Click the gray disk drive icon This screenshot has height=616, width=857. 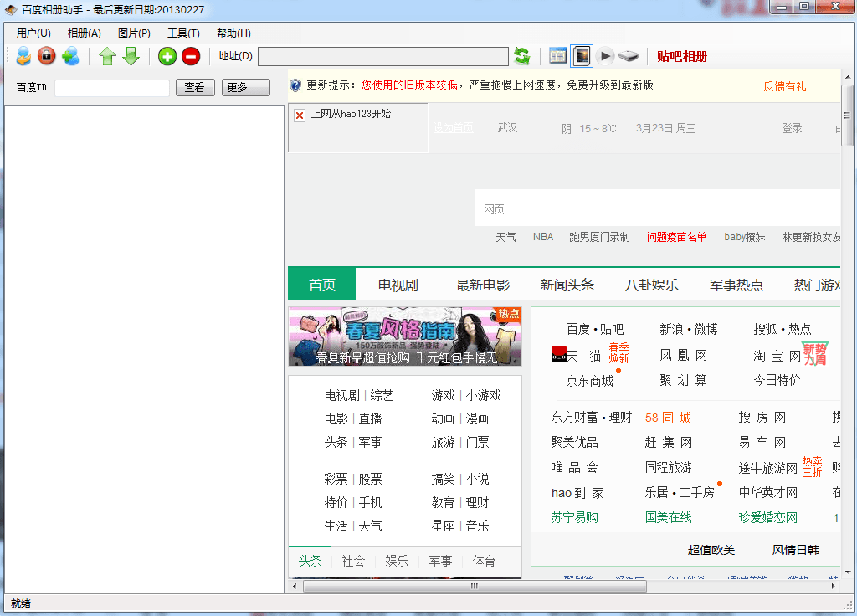pos(628,56)
